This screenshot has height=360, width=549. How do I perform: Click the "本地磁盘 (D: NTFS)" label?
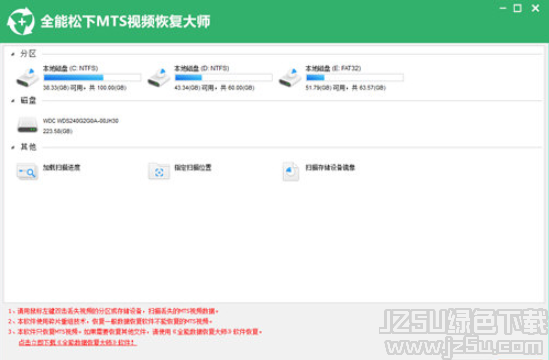[202, 68]
